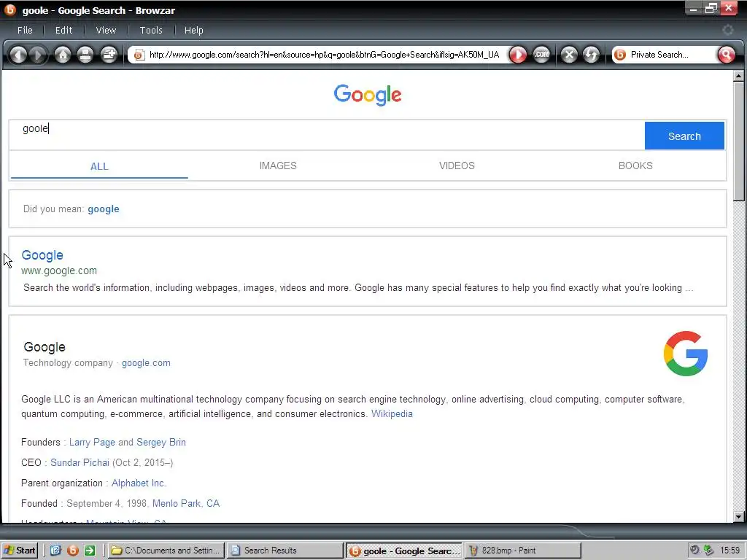The image size is (747, 560).
Task: Click the goole - Google Search taskbar button
Action: [404, 551]
